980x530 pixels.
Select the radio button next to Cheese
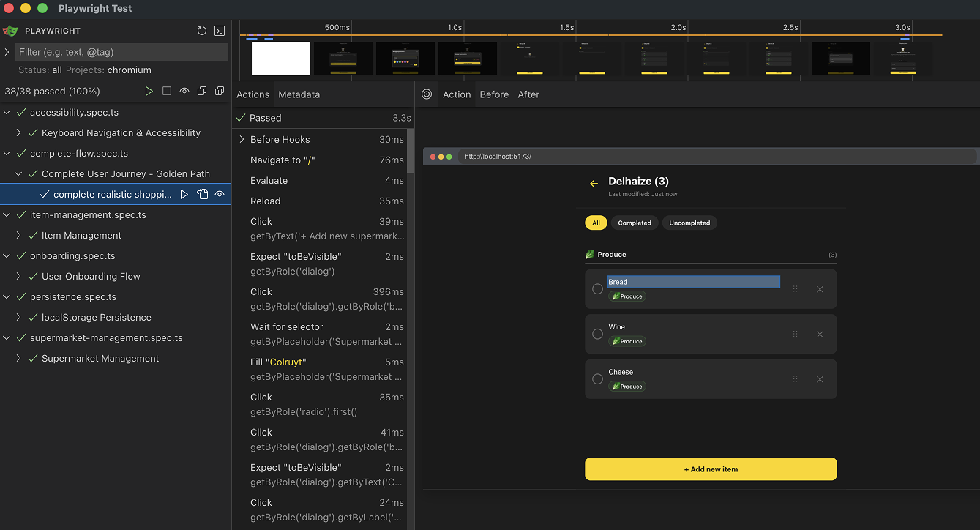click(x=597, y=379)
